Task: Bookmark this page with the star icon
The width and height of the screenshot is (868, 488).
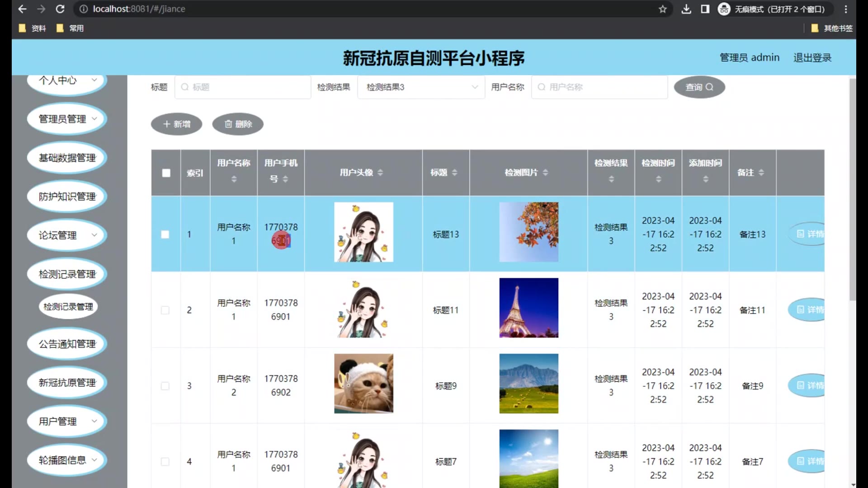Action: [x=663, y=9]
